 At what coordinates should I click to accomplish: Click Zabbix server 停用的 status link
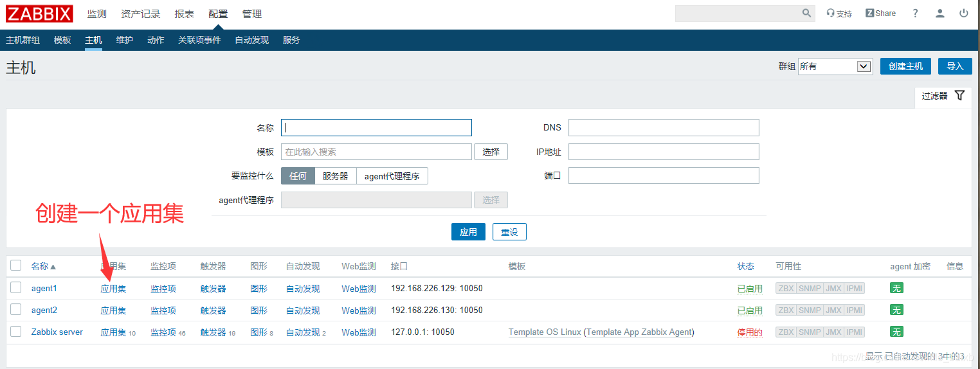[x=750, y=332]
